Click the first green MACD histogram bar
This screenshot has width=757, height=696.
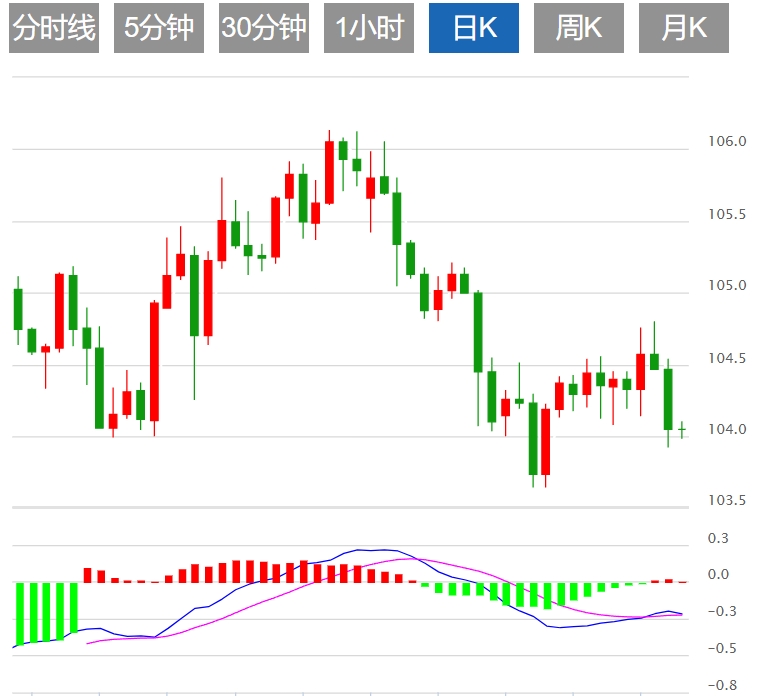coord(20,614)
